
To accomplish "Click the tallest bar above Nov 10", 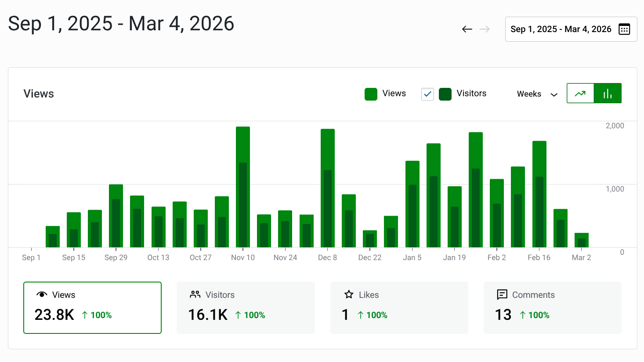I will tap(243, 185).
